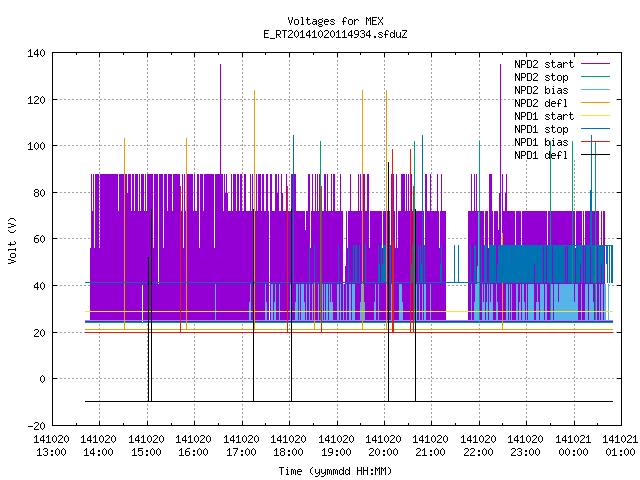This screenshot has width=640, height=480.
Task: Select the NPD1 defl legend label
Action: [x=541, y=155]
